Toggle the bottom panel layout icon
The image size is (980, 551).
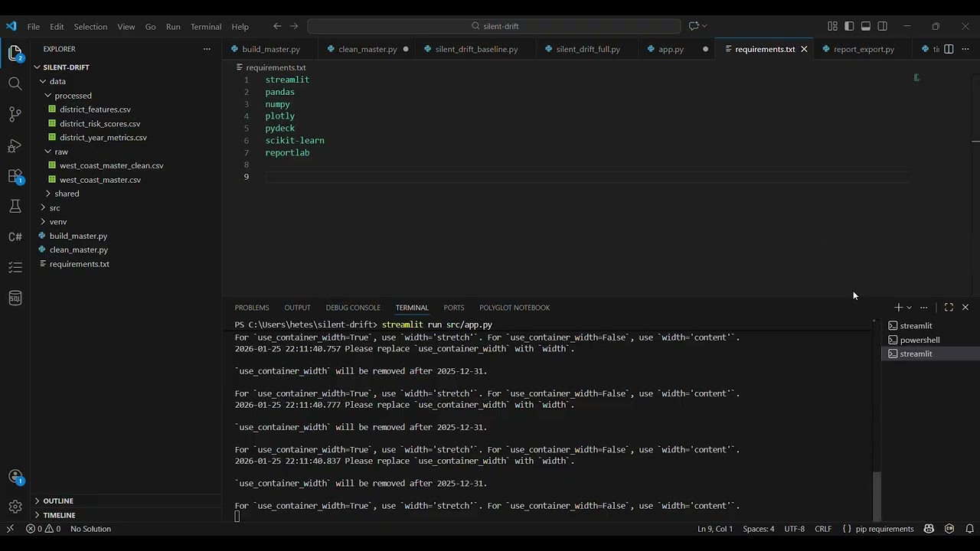(866, 26)
